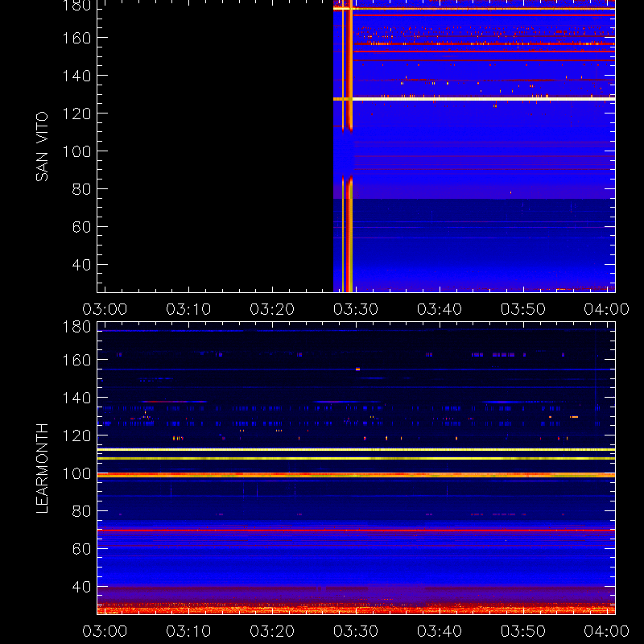644x644 pixels.
Task: Select the 03:10 time label under the Learmonth panel
Action: 188,631
